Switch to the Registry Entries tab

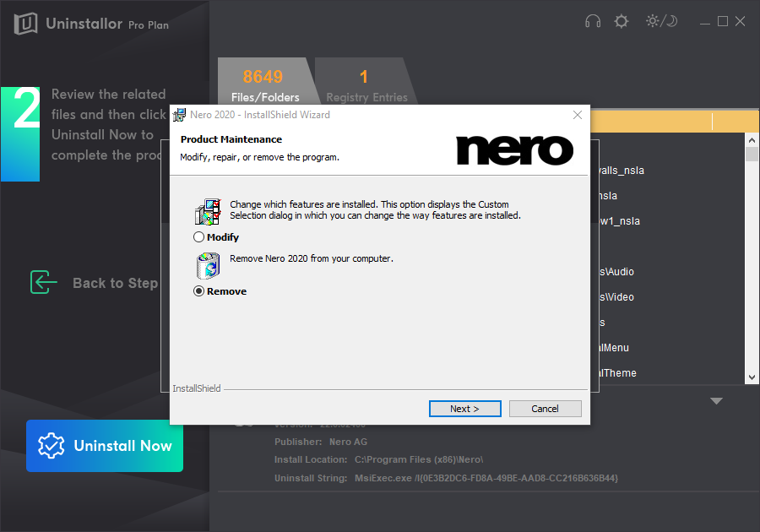click(x=366, y=81)
